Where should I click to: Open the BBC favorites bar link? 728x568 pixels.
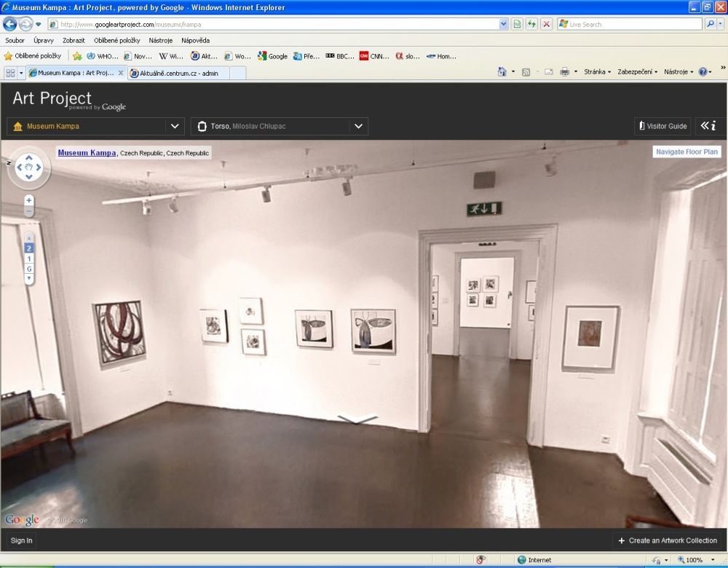[340, 56]
